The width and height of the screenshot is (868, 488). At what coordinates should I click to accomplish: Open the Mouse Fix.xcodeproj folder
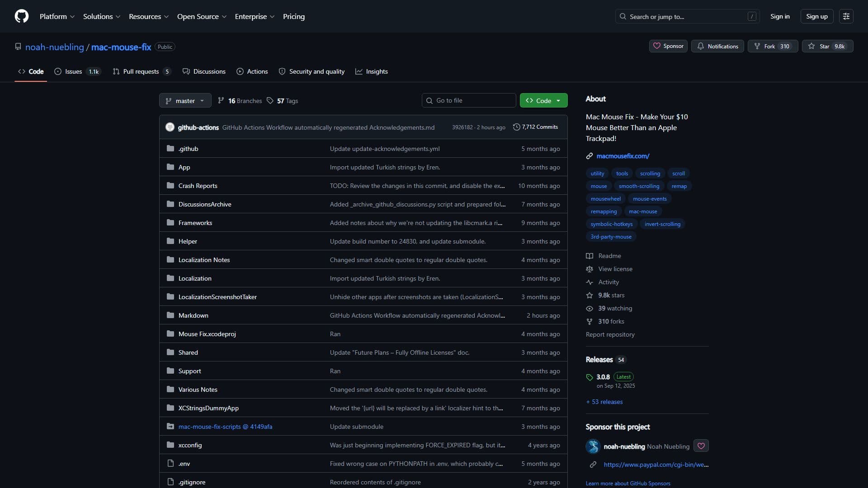(207, 334)
